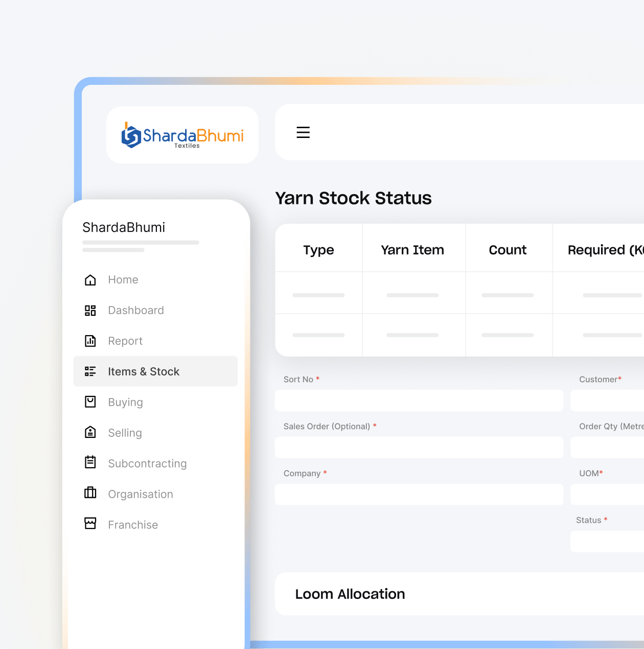Viewport: 644px width, 649px height.
Task: Click the Yarn Stock Status title
Action: click(353, 198)
